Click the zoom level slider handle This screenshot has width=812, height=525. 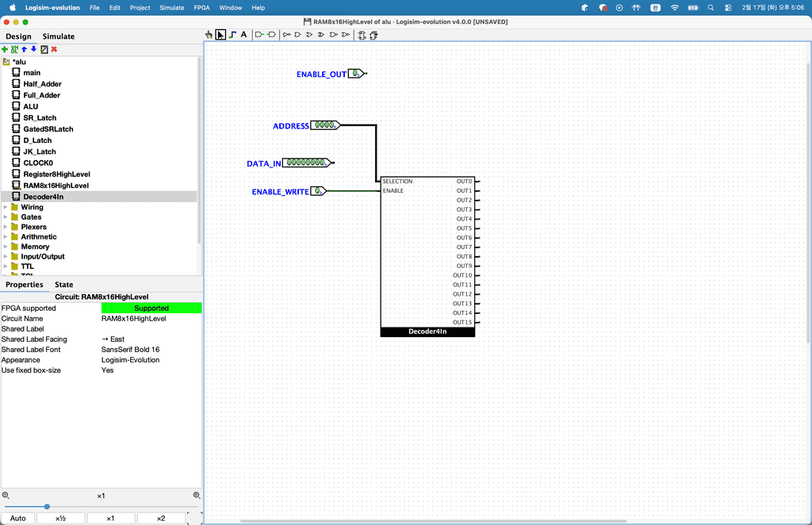[47, 507]
